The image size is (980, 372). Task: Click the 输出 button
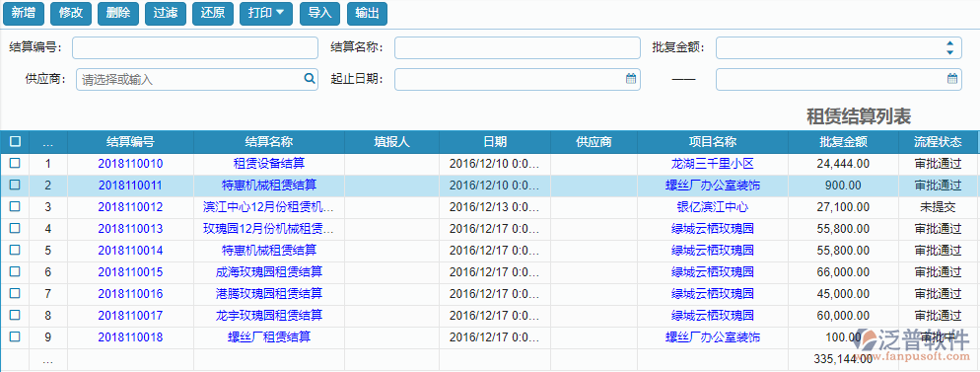pos(367,14)
